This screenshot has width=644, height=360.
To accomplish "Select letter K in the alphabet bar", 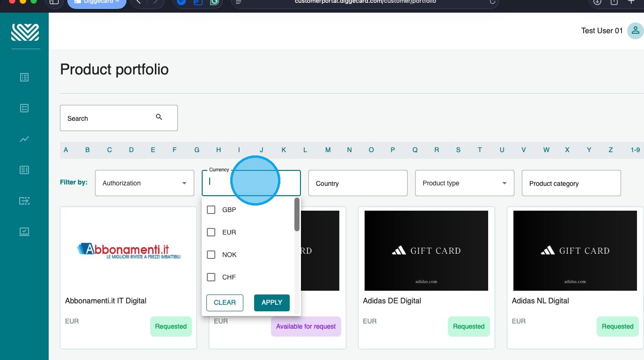I will point(284,150).
